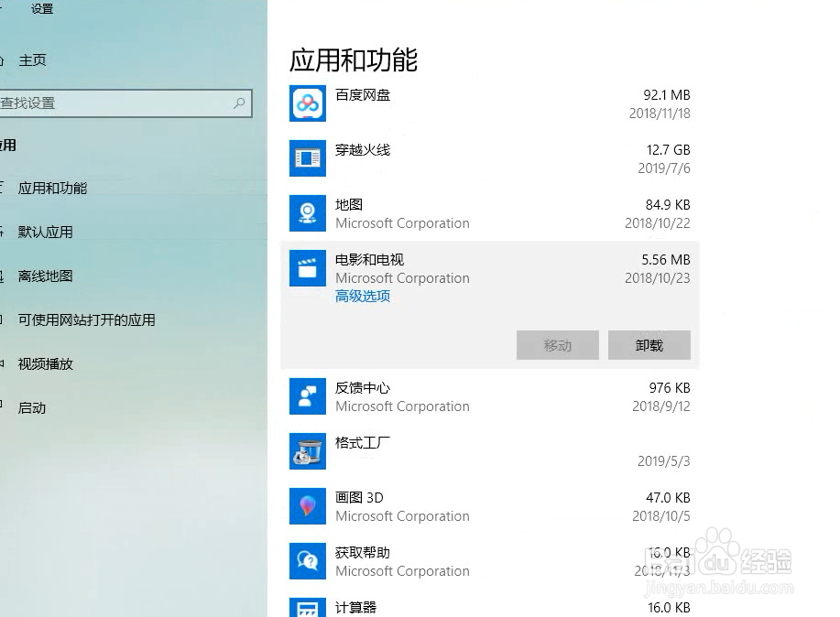
Task: Open the 百度网盘 app icon
Action: click(308, 103)
